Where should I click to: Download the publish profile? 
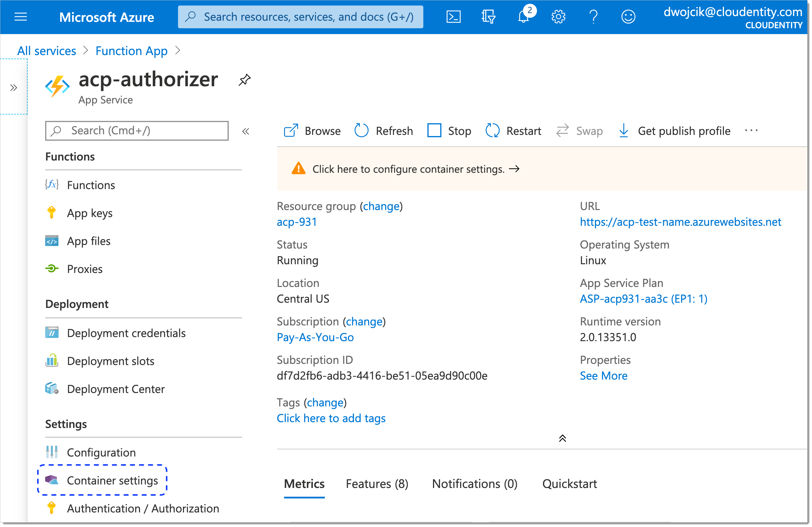pyautogui.click(x=674, y=131)
